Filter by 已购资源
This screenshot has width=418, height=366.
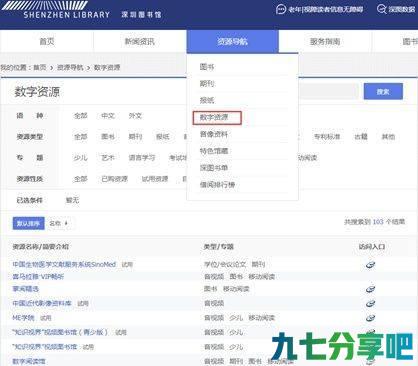pos(114,179)
